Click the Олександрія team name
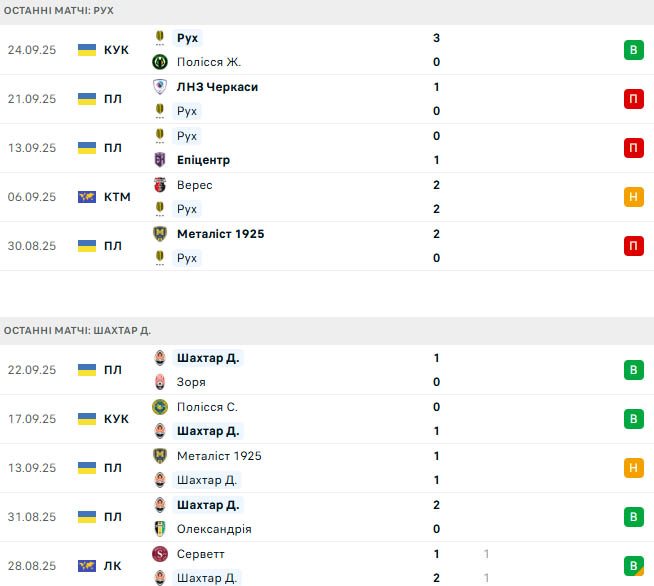Image resolution: width=654 pixels, height=586 pixels. point(213,529)
